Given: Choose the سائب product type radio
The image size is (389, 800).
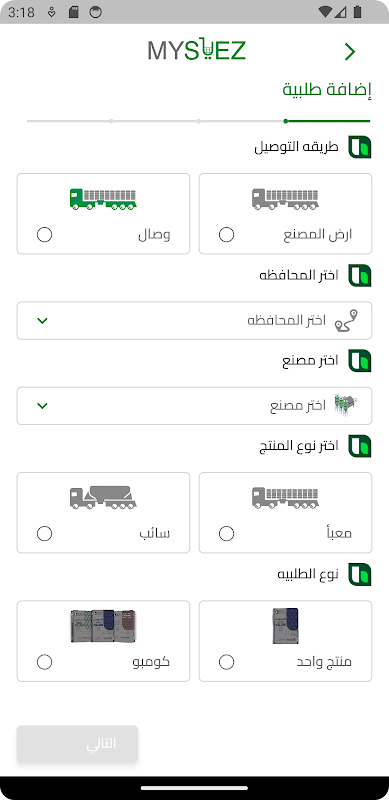Looking at the screenshot, I should [44, 534].
